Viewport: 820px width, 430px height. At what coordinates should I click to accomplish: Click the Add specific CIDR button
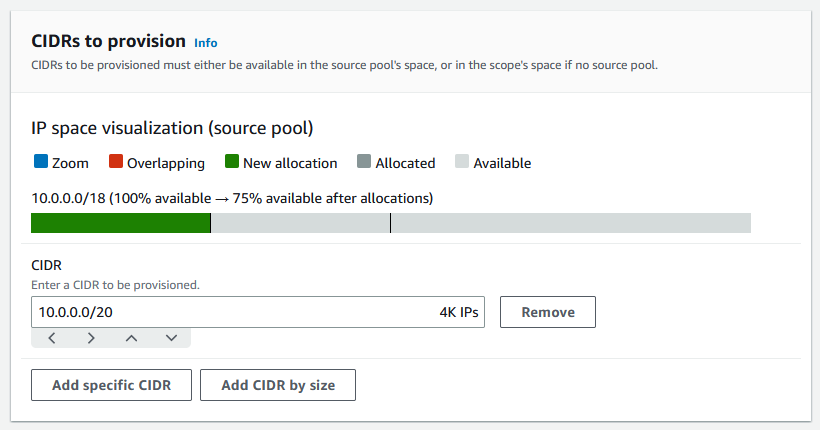click(x=111, y=385)
